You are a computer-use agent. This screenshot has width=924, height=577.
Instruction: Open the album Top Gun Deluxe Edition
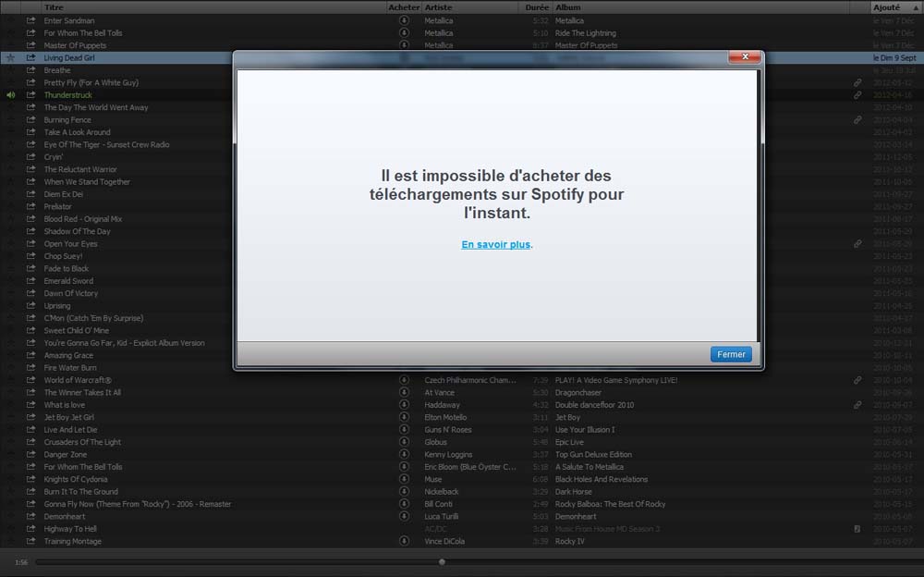tap(593, 454)
